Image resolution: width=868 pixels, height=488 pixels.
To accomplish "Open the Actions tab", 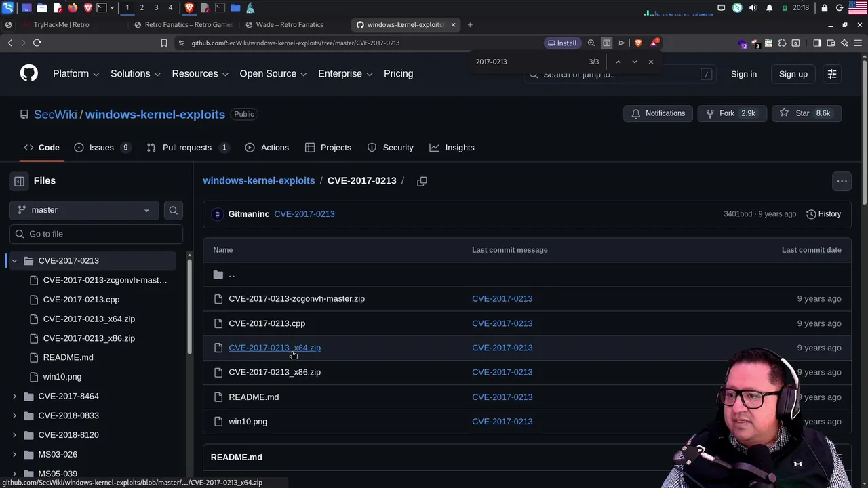I will tap(267, 147).
